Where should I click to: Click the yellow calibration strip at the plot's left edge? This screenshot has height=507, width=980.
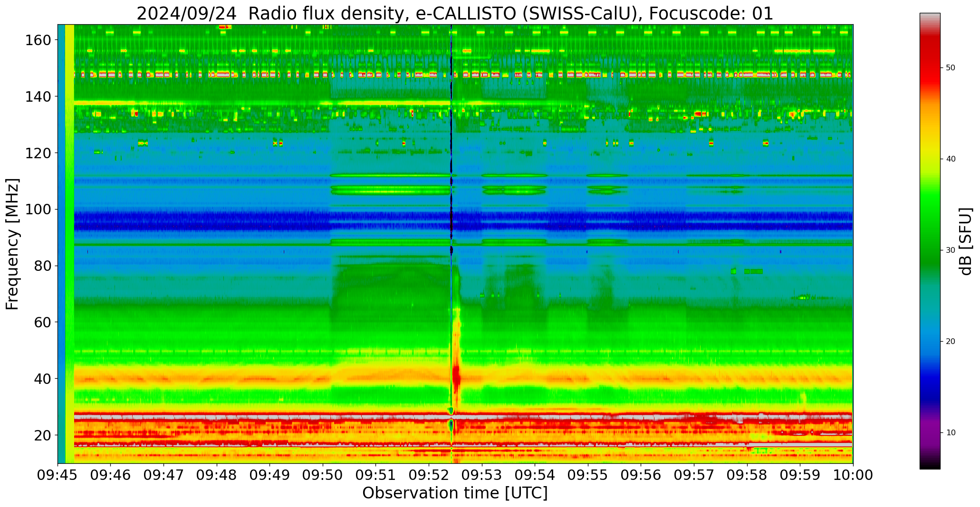point(69,244)
